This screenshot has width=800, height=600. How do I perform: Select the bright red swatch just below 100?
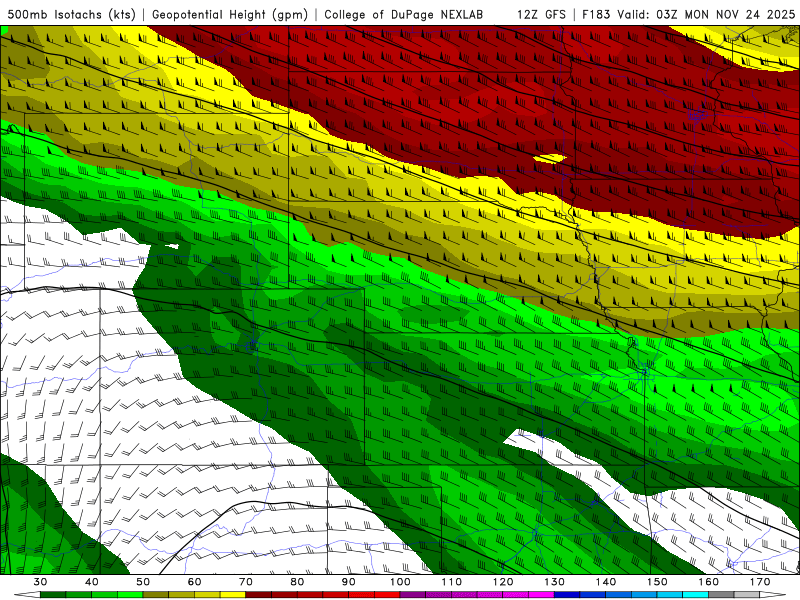[387, 595]
